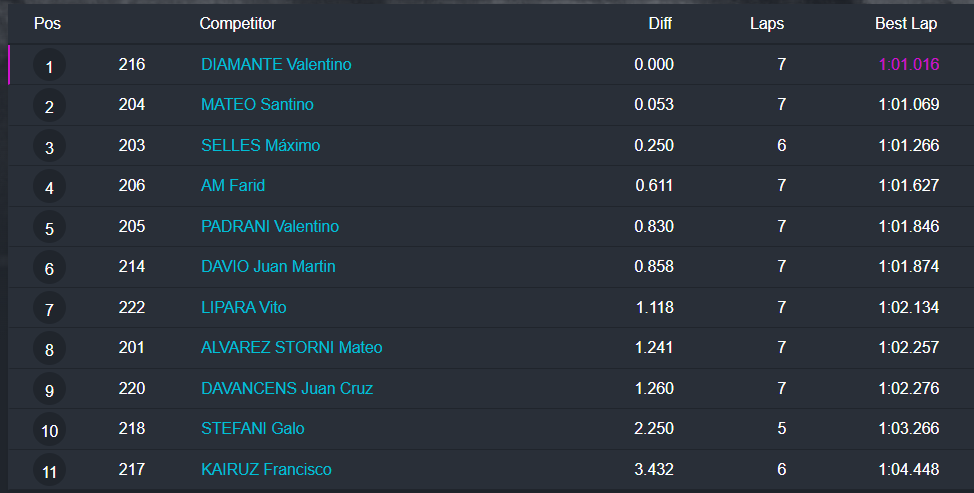974x493 pixels.
Task: Click position 10 circle badge
Action: click(x=49, y=430)
